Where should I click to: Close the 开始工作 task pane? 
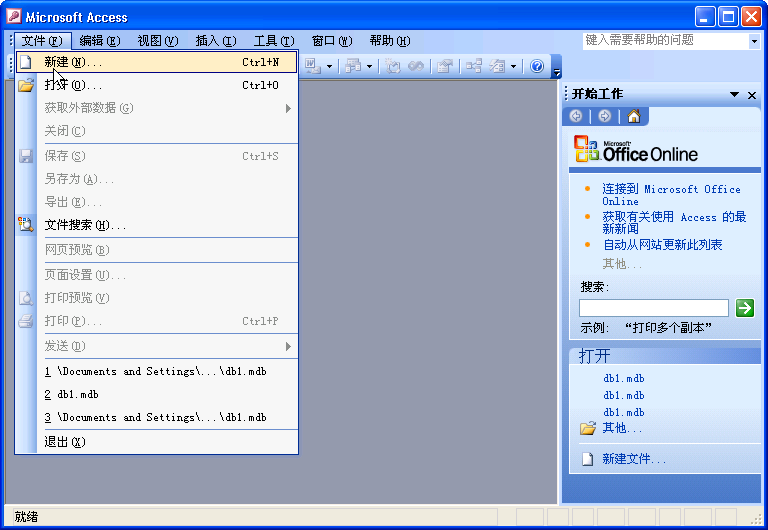point(752,95)
